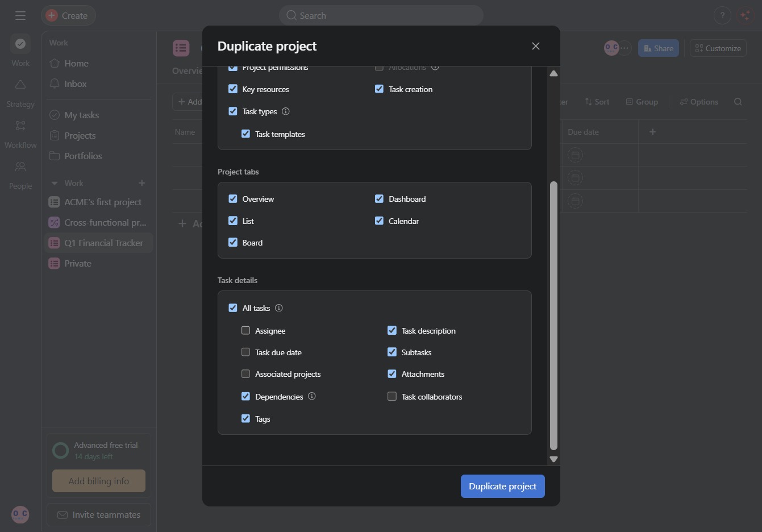Check the Task collaborators checkbox
Screen dimensions: 762x532
(392, 396)
